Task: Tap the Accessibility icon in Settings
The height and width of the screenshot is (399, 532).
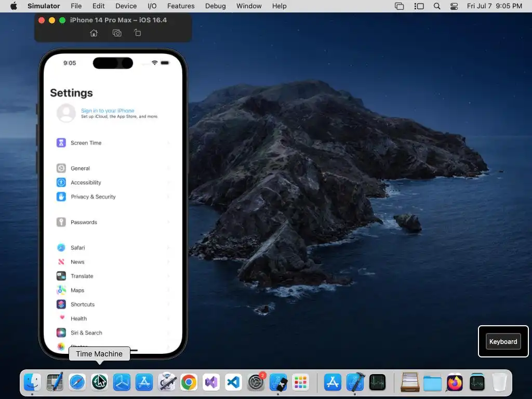Action: point(61,182)
